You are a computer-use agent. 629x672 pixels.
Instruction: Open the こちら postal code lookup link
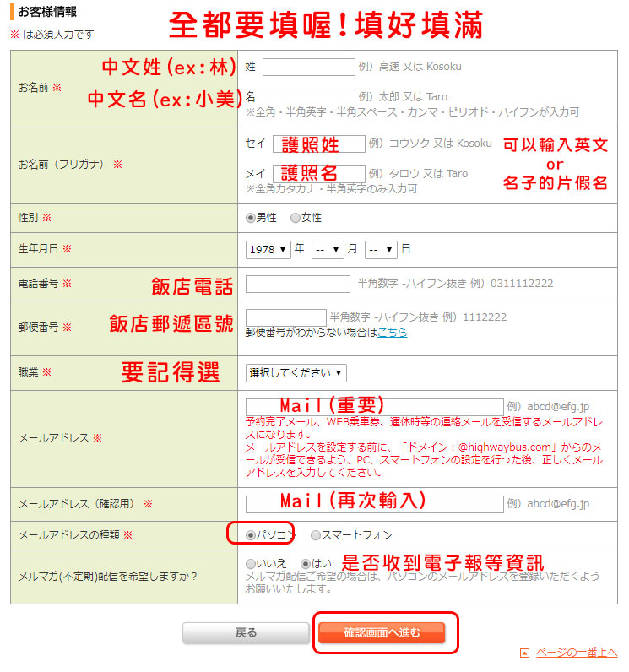pyautogui.click(x=392, y=333)
